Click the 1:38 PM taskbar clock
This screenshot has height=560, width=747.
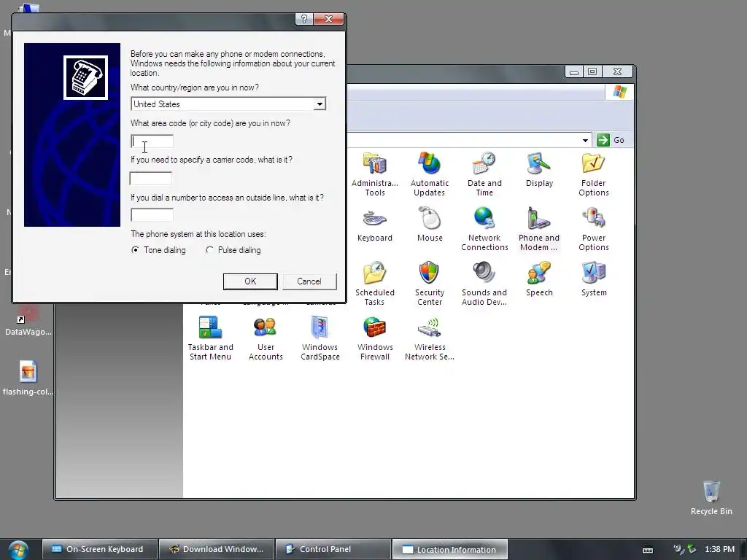click(719, 550)
